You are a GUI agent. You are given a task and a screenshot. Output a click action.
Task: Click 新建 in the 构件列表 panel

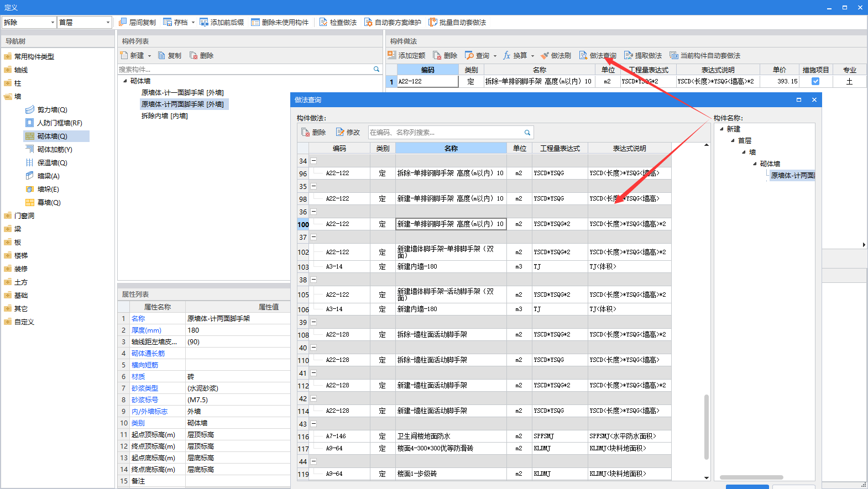pyautogui.click(x=132, y=55)
